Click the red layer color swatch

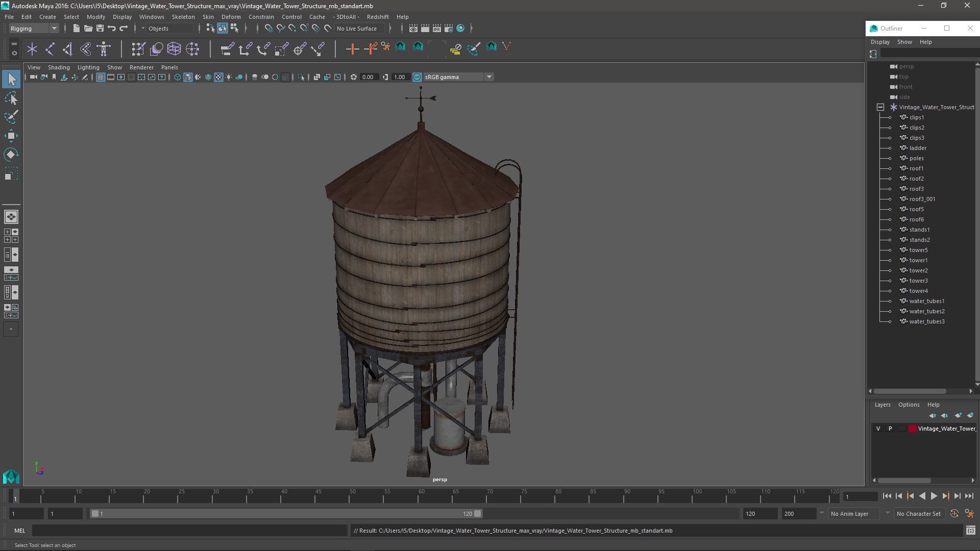tap(912, 429)
